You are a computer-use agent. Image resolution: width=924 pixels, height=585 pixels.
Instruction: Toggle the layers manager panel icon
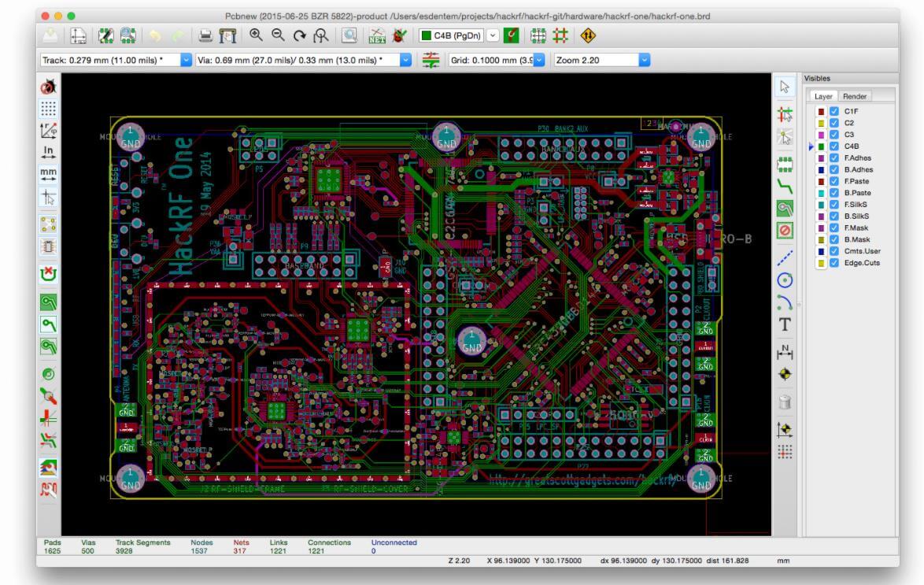pos(48,468)
